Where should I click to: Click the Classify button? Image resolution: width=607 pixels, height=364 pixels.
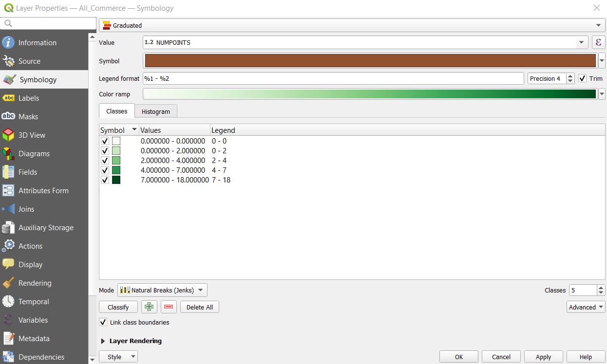(118, 307)
